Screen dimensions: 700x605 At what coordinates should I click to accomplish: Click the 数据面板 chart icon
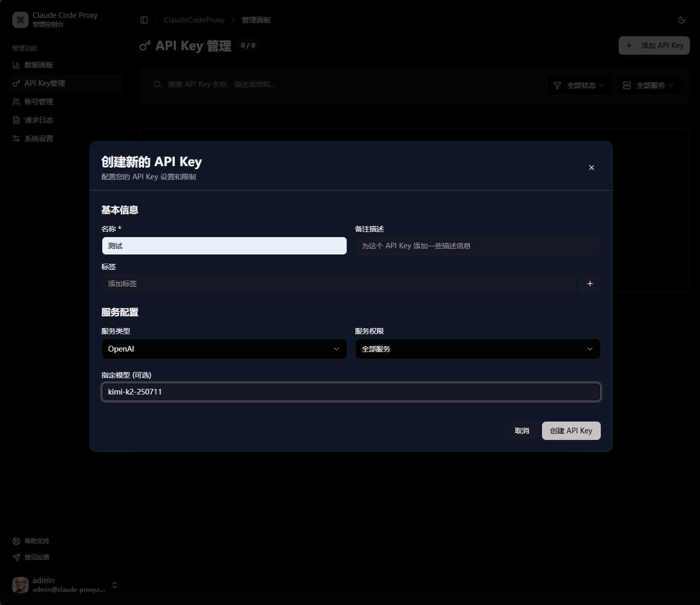pos(16,65)
